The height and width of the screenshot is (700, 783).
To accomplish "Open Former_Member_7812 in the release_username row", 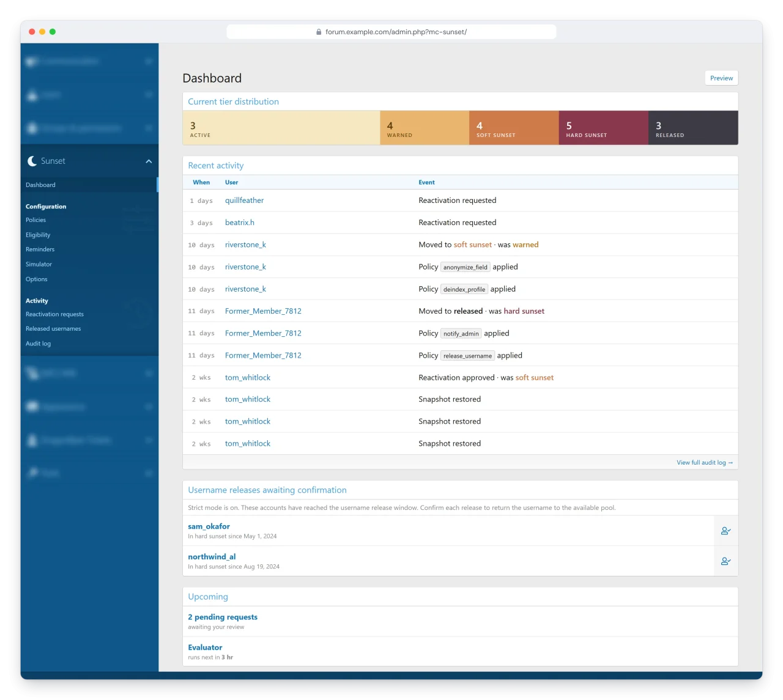I will click(263, 355).
